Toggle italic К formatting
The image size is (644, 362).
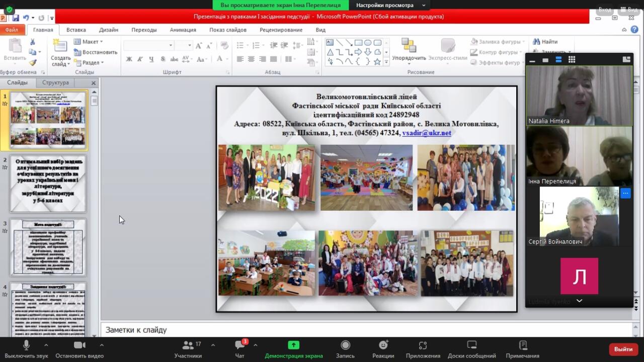(x=140, y=59)
